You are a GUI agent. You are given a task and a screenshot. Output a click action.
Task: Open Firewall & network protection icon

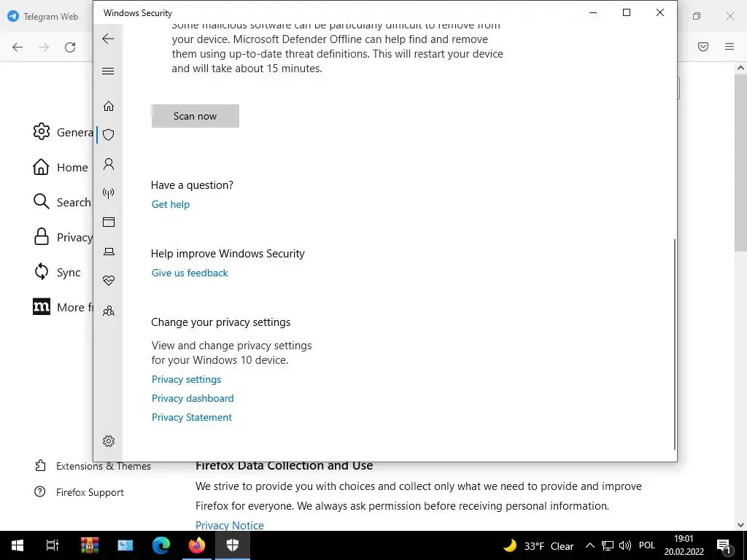[x=109, y=192]
